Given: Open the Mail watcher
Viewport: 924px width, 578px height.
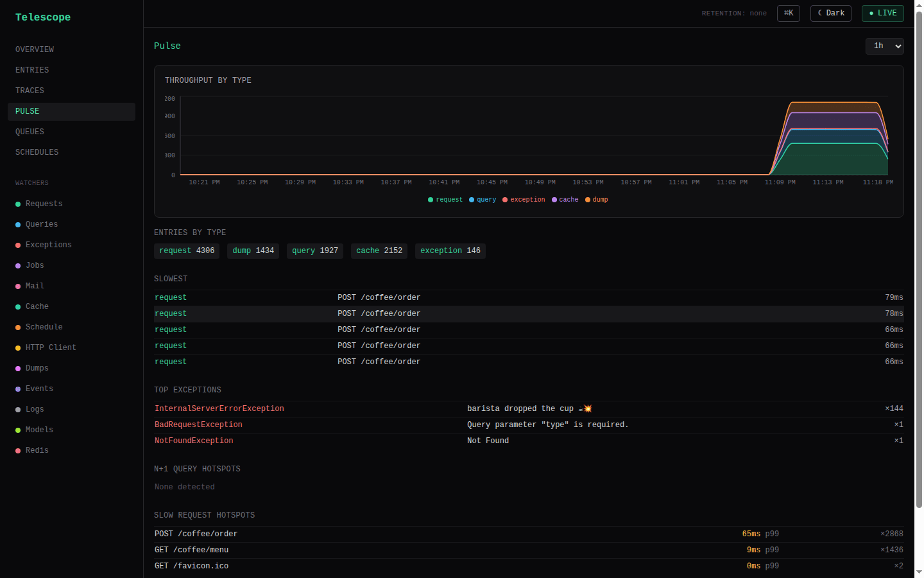Looking at the screenshot, I should point(71,286).
